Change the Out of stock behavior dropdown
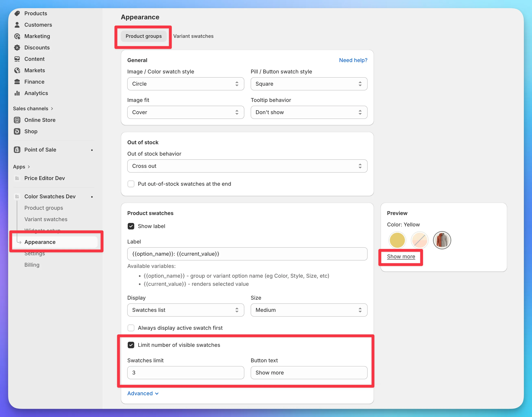This screenshot has width=532, height=417. coord(247,166)
